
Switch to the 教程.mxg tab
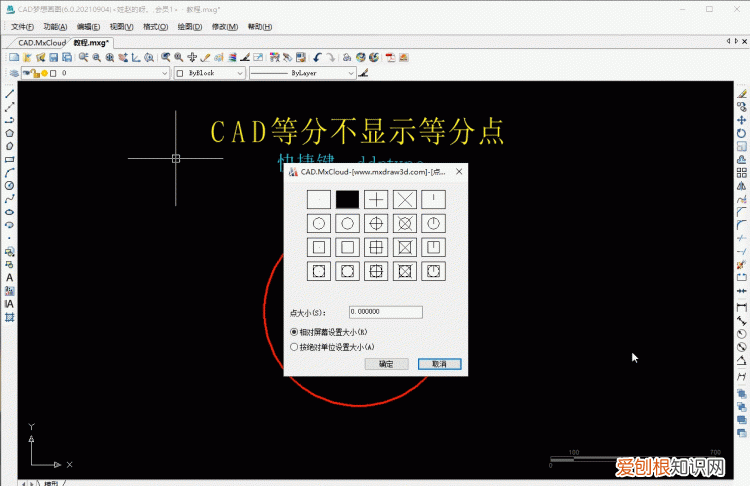(x=91, y=43)
